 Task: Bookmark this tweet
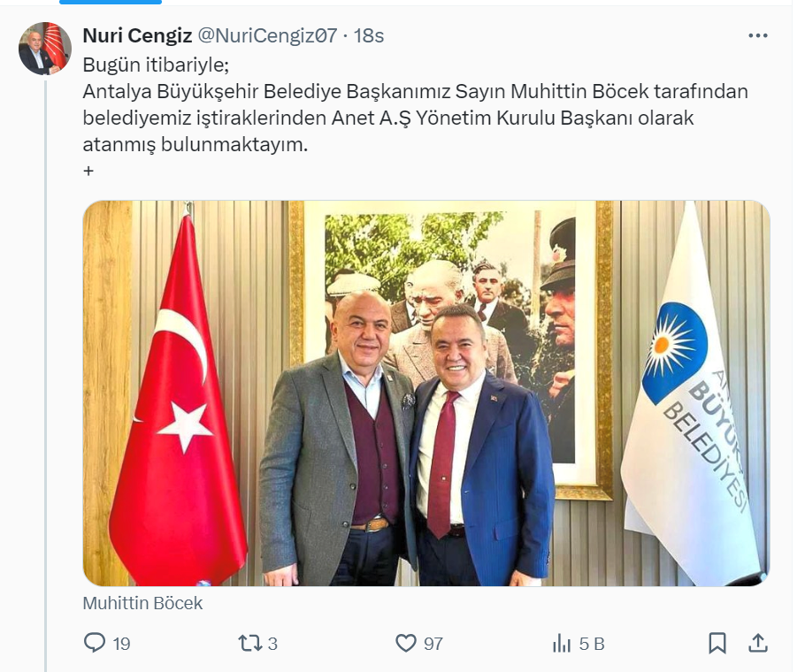(717, 644)
